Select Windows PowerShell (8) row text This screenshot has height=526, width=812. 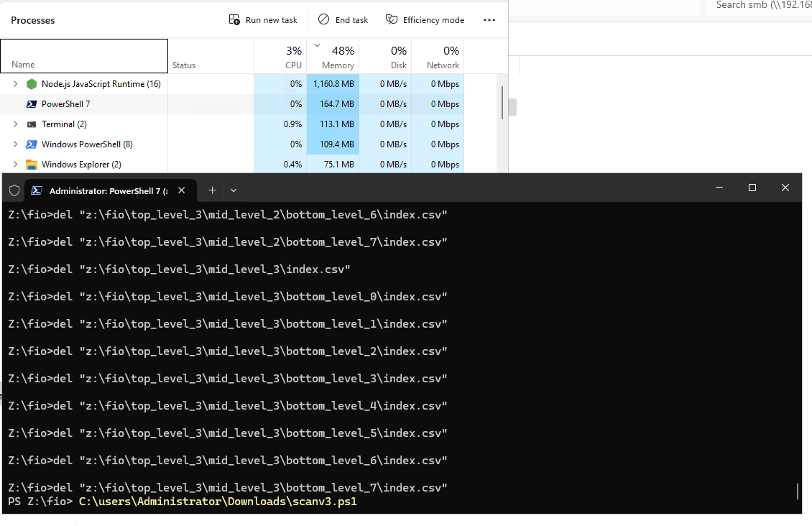tap(87, 144)
